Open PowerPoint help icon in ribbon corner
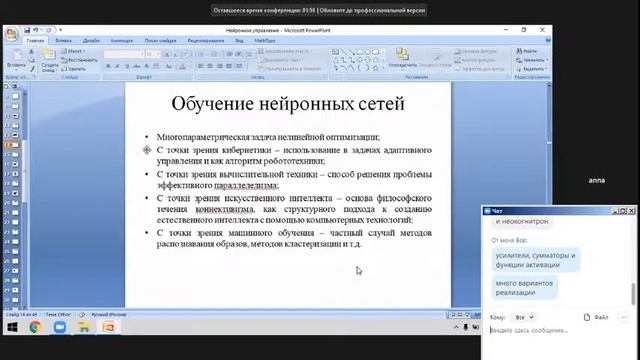Image resolution: width=640 pixels, height=360 pixels. click(x=548, y=40)
